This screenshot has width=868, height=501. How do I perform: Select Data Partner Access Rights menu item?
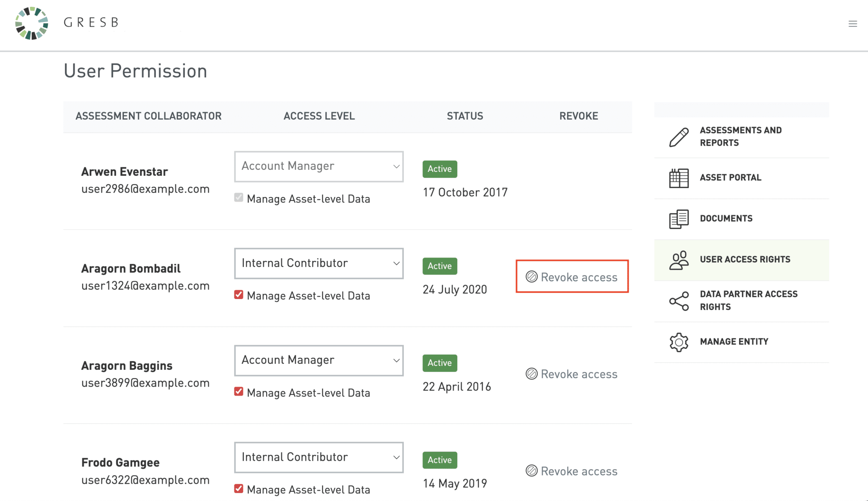(x=748, y=301)
